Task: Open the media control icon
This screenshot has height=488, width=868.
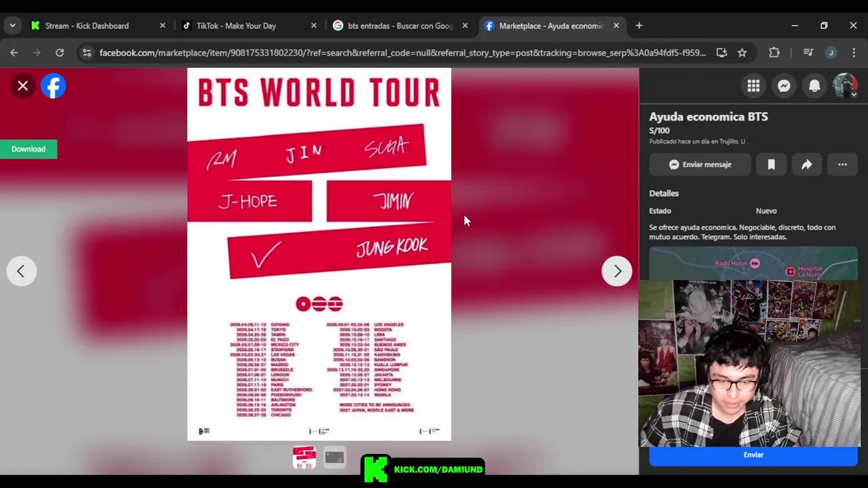Action: point(808,53)
